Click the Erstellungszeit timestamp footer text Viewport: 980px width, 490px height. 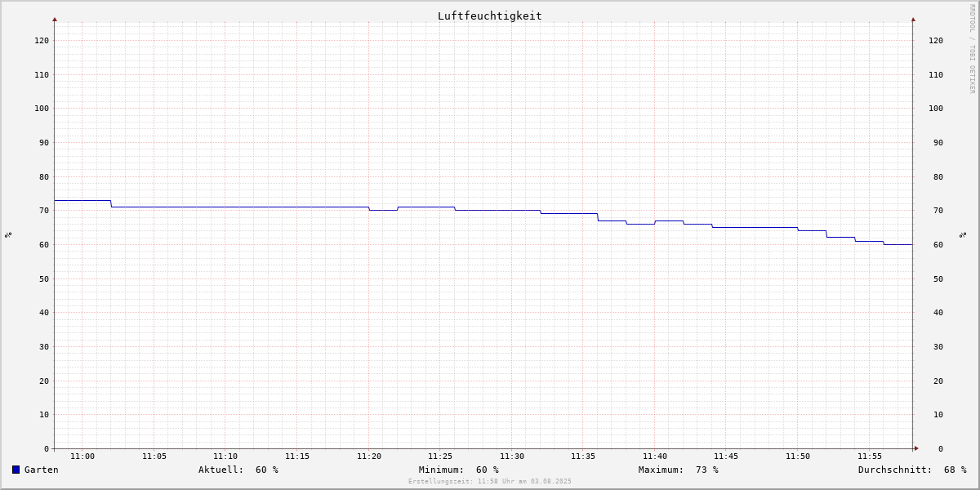coord(490,481)
